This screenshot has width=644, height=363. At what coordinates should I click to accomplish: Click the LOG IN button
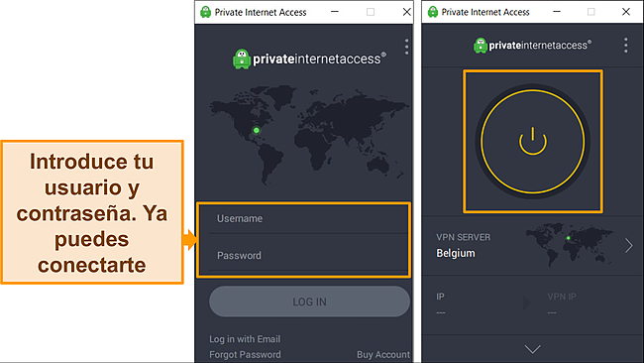pyautogui.click(x=309, y=302)
